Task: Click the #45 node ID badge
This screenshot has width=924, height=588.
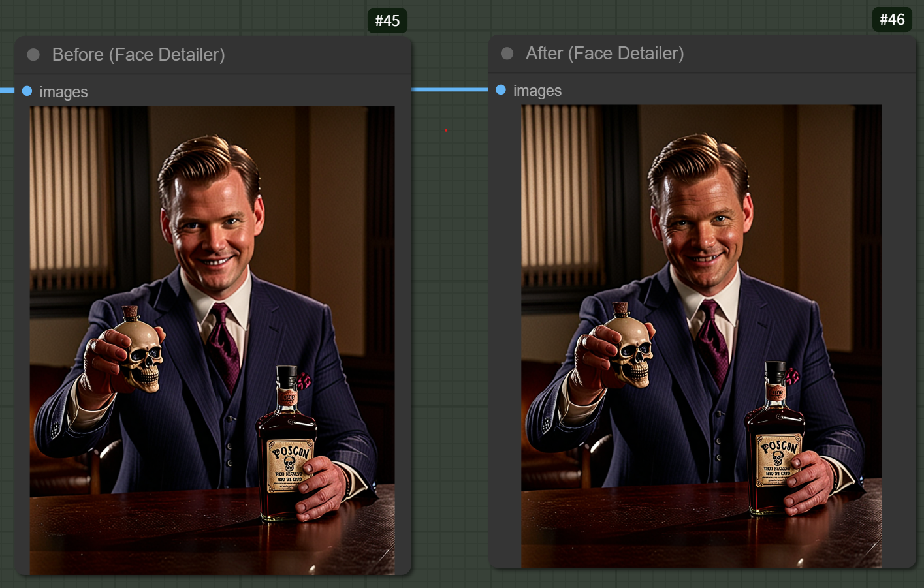Action: click(x=387, y=21)
